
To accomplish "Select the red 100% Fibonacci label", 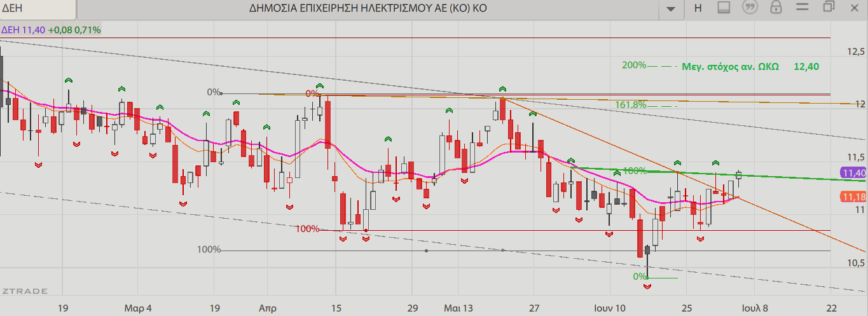I will click(308, 229).
